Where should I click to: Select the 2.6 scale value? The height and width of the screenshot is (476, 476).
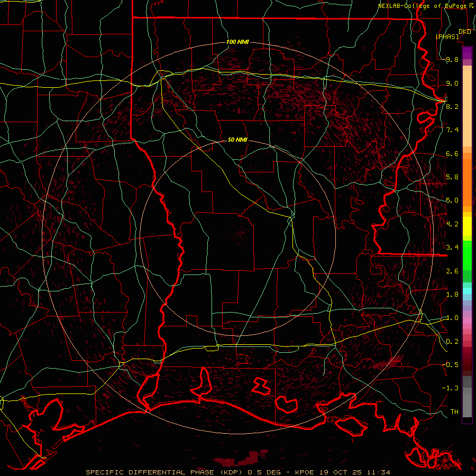[x=452, y=271]
